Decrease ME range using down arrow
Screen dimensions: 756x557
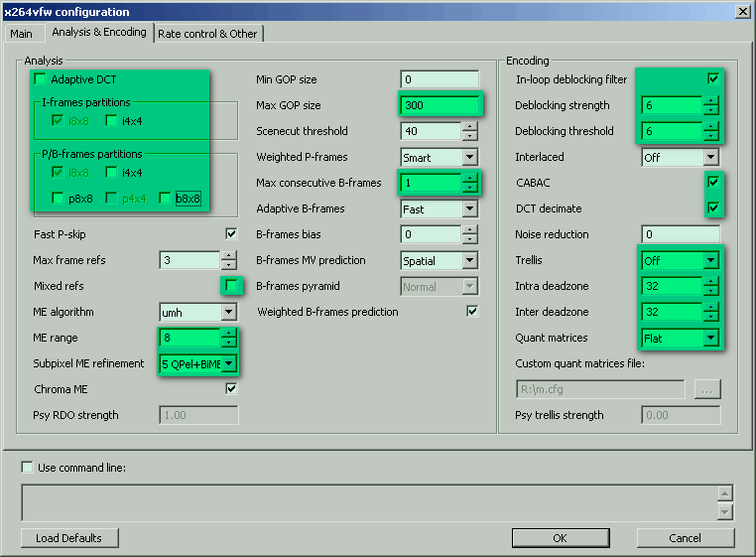tap(229, 343)
